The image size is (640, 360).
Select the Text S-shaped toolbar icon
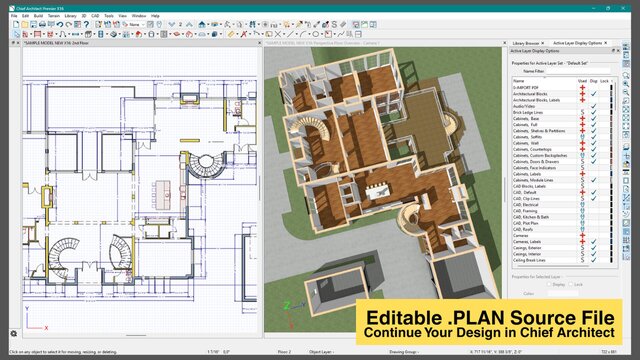point(334,24)
